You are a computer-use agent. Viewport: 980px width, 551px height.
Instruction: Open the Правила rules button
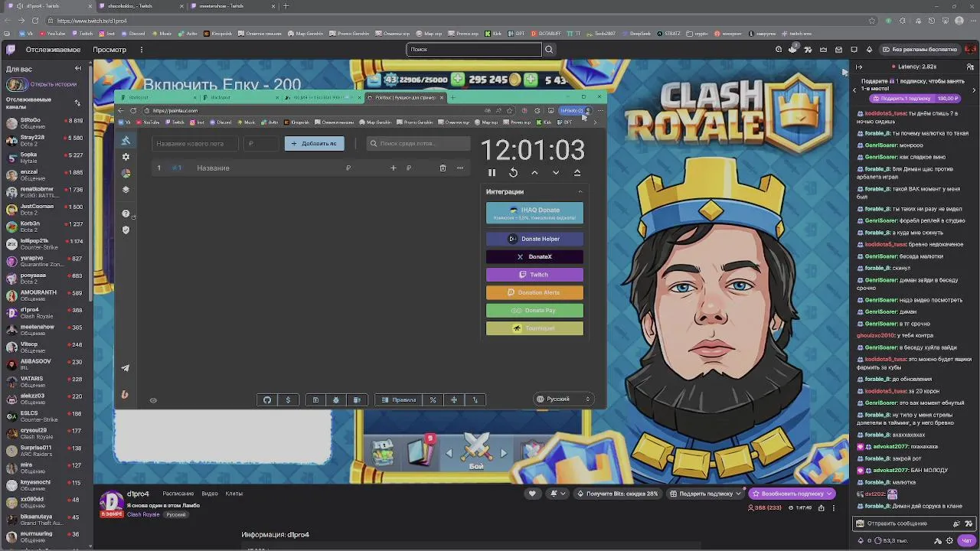pyautogui.click(x=399, y=399)
